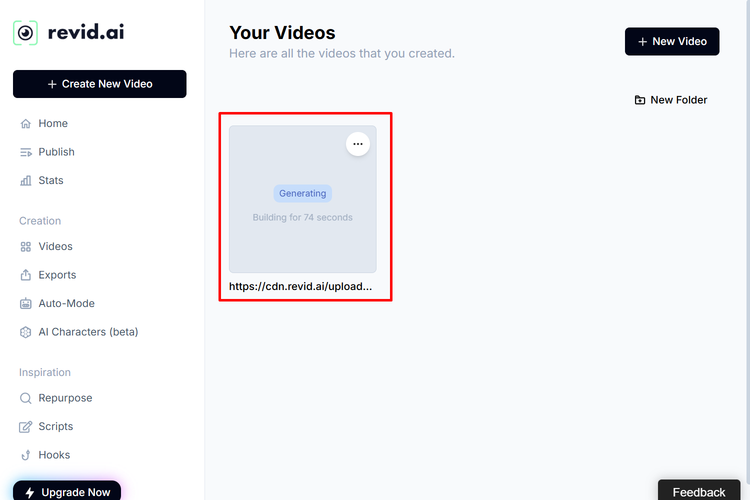Screen dimensions: 750x500
Task: Click the New Folder text label
Action: (679, 100)
